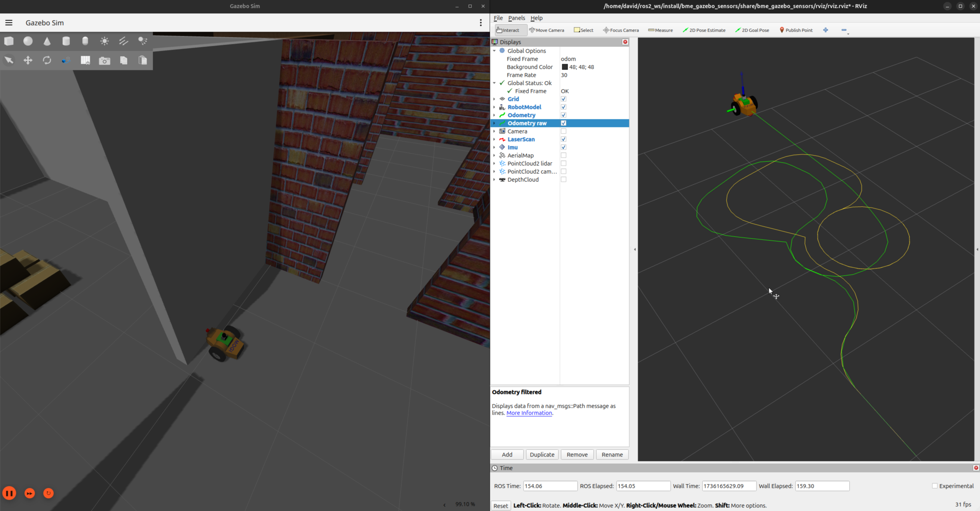Screen dimensions: 980x511
Task: Select the translate mode tool
Action: click(x=28, y=60)
